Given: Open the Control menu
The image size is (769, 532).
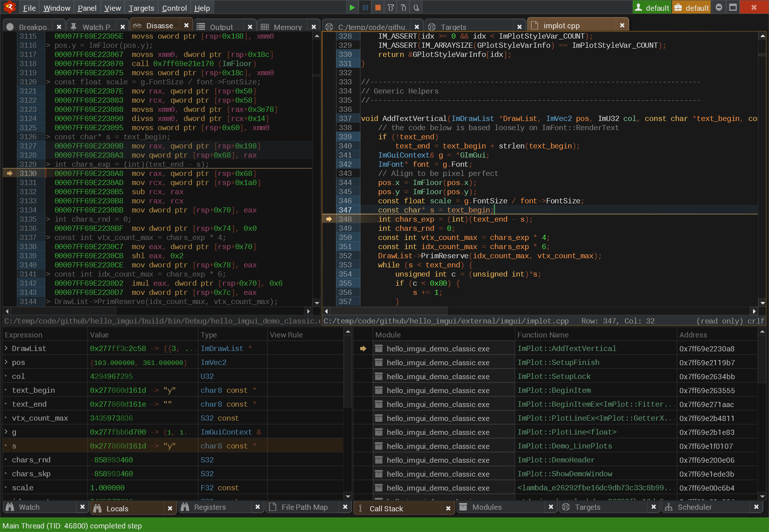Looking at the screenshot, I should [174, 7].
